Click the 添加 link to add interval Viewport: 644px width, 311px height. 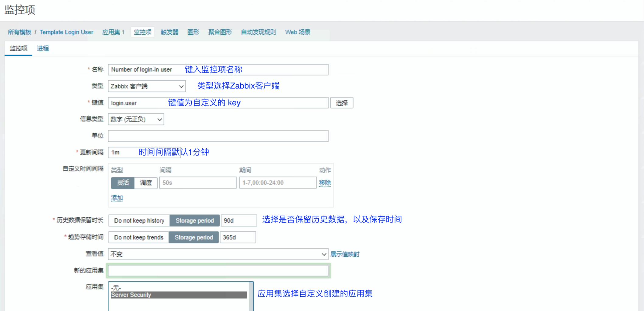pyautogui.click(x=117, y=198)
